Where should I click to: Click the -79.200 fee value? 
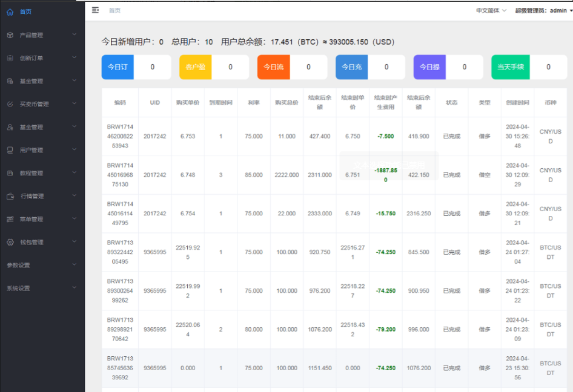(x=385, y=329)
